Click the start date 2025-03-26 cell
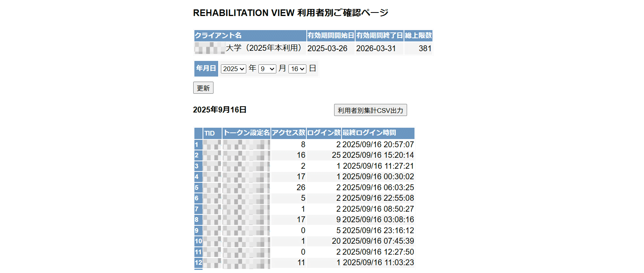 tap(327, 48)
